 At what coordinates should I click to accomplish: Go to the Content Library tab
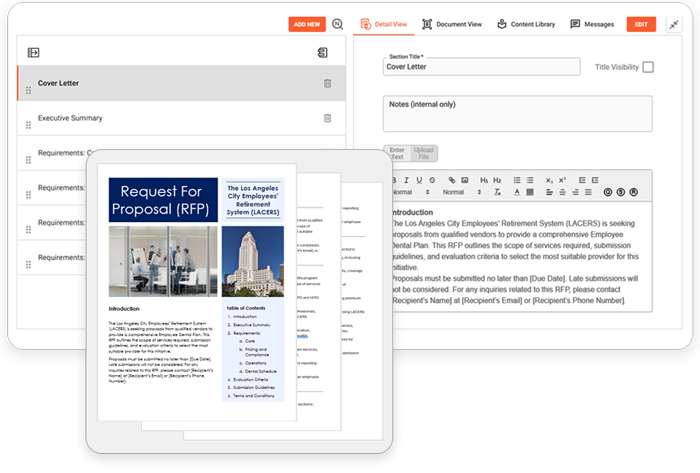(x=526, y=24)
